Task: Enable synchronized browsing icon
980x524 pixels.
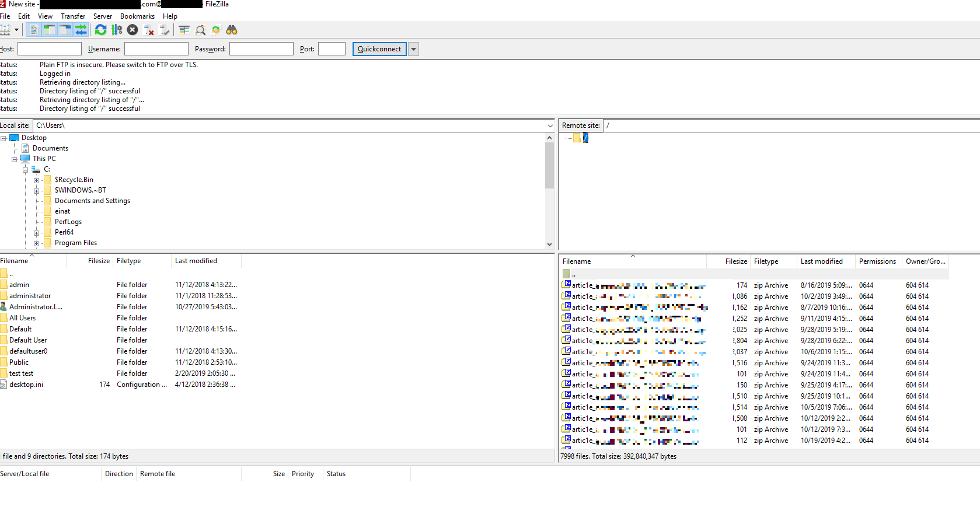Action: point(216,30)
